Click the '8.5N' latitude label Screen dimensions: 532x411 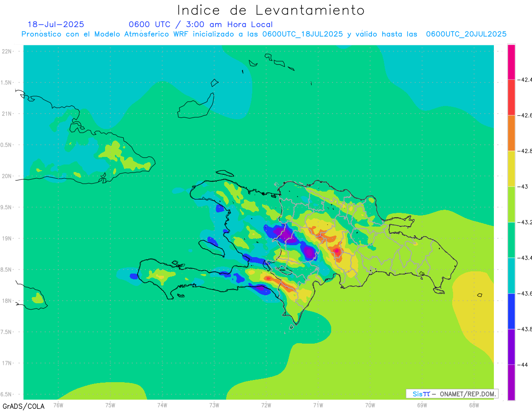pyautogui.click(x=7, y=270)
